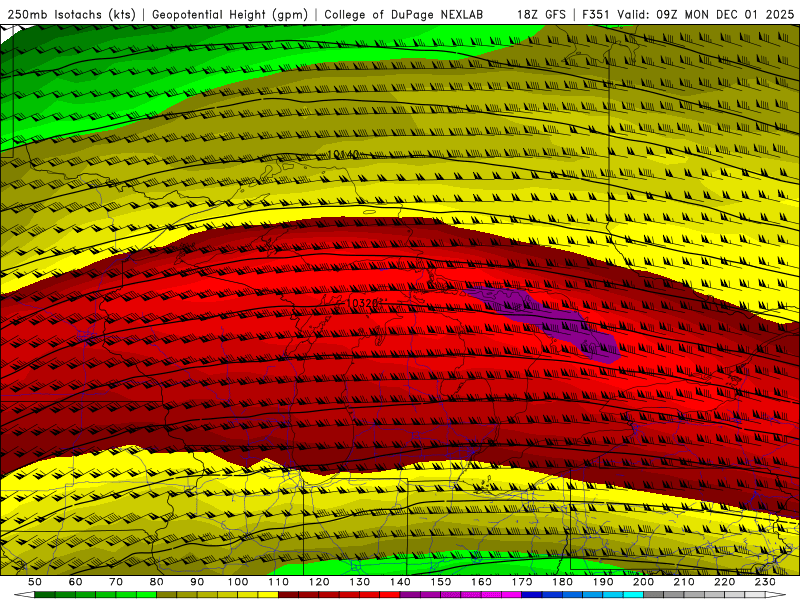
Task: Pick the olive colorbar swatch under 80
Action: pos(167,595)
